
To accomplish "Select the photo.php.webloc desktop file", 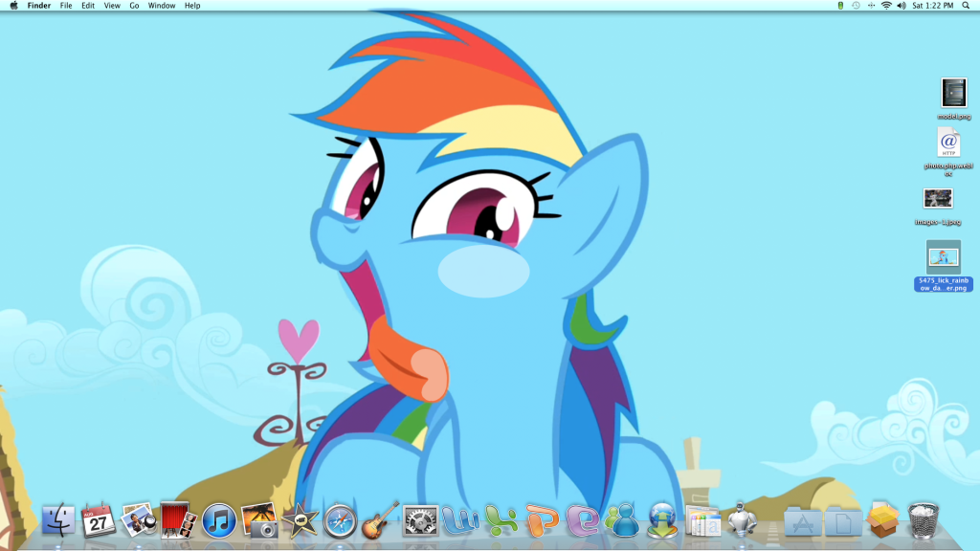I will 948,152.
